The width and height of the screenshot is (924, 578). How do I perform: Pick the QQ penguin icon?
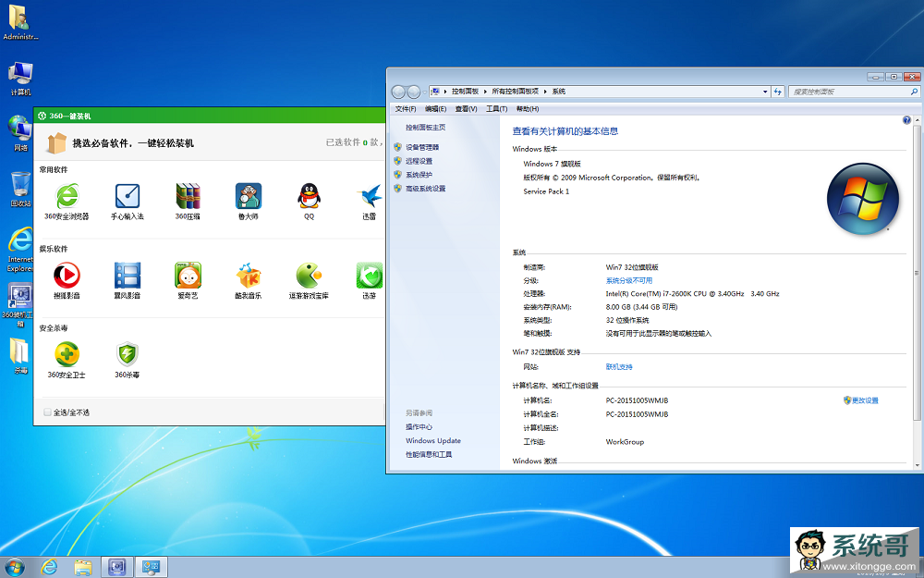click(309, 196)
